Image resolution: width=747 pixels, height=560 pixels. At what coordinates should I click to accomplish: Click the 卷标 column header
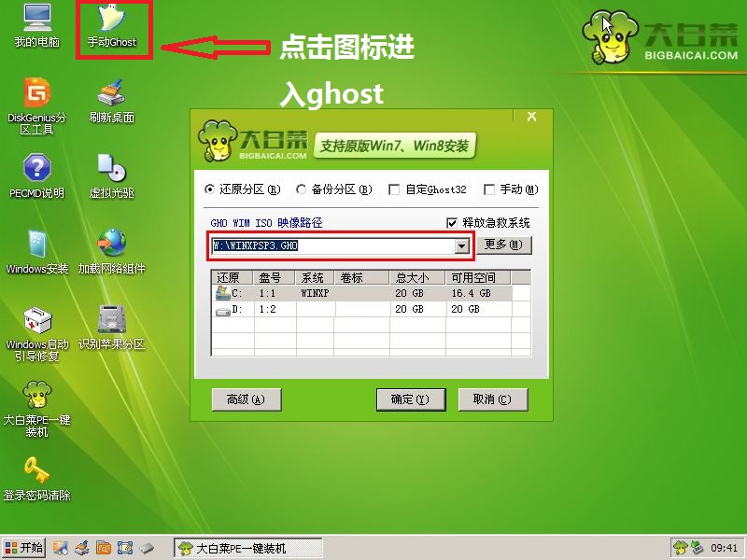pos(362,277)
